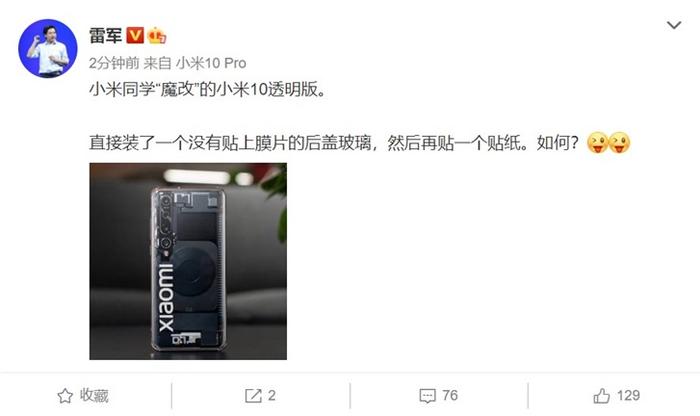
Task: Click the repost count 2
Action: tap(271, 395)
